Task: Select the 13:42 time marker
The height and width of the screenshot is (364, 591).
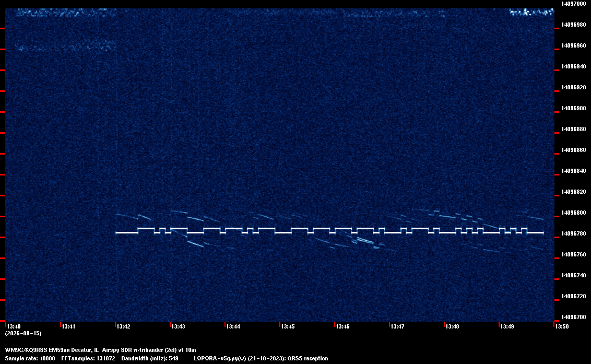Action: [124, 326]
